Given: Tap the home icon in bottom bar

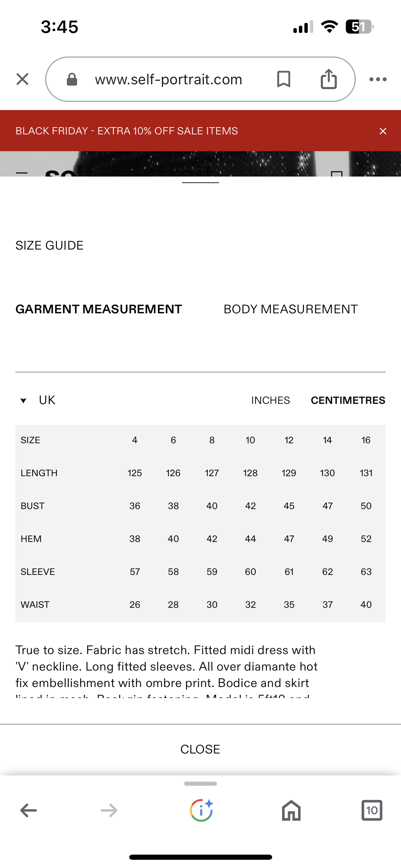Looking at the screenshot, I should (x=291, y=810).
